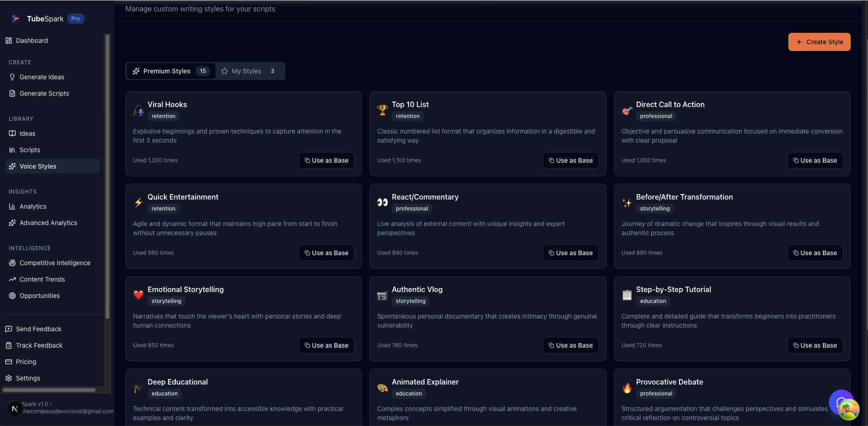Use Viral Hooks as base

click(327, 160)
